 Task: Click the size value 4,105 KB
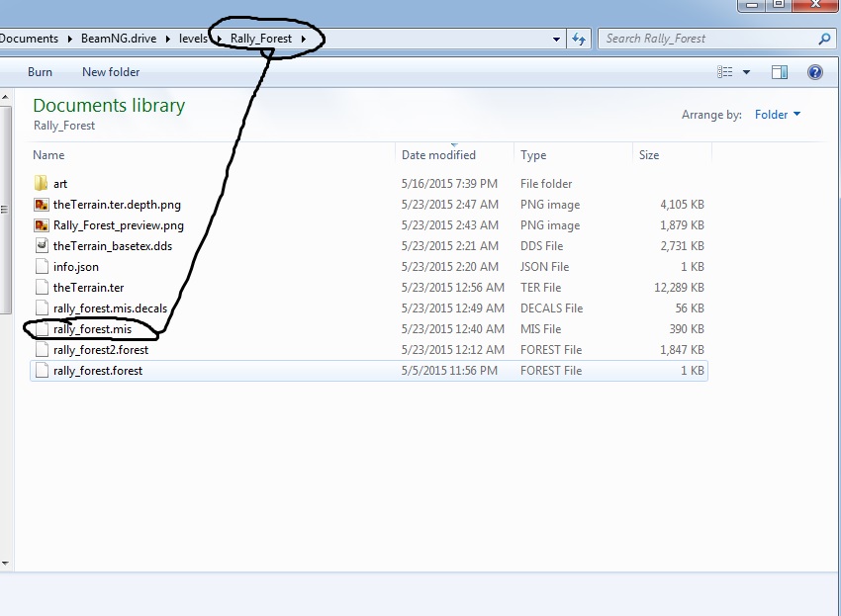(x=682, y=205)
